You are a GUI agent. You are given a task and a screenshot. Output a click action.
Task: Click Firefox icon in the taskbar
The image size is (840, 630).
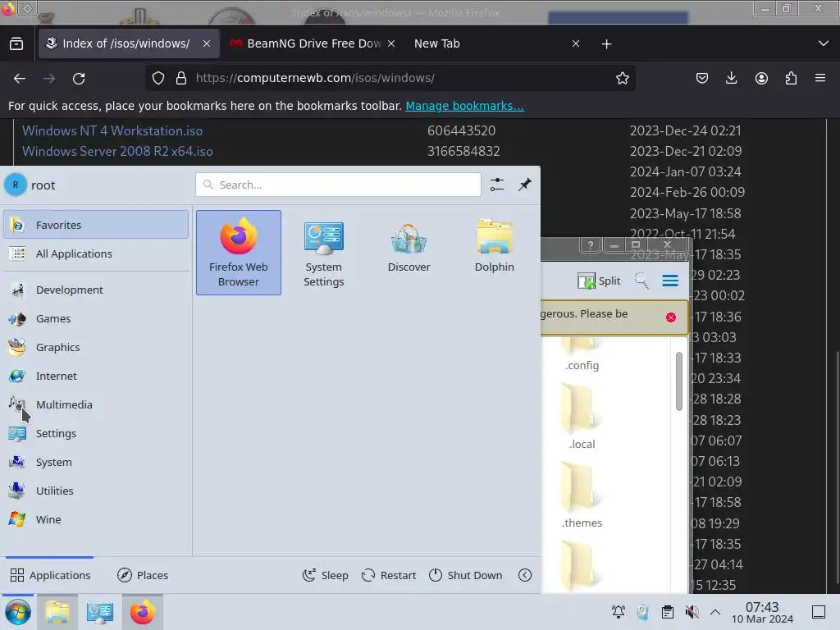pyautogui.click(x=142, y=612)
